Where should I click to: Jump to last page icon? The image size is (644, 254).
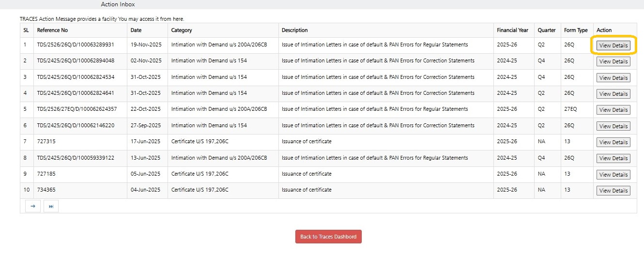coord(51,206)
